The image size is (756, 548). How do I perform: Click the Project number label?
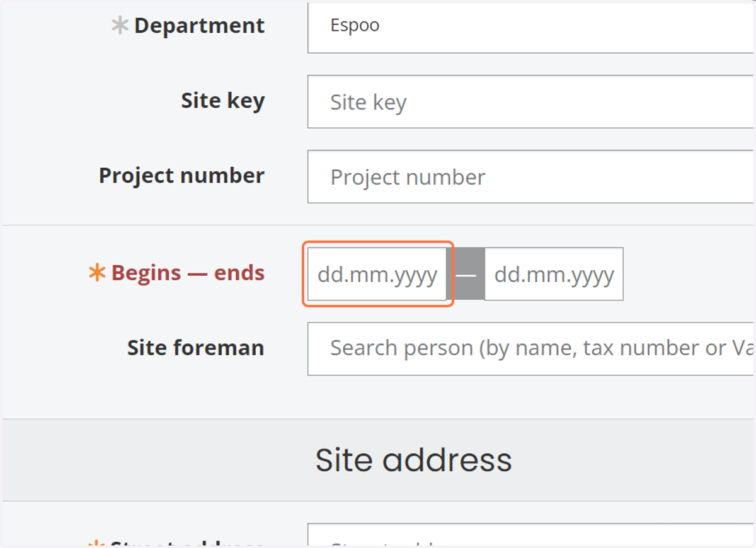tap(181, 176)
